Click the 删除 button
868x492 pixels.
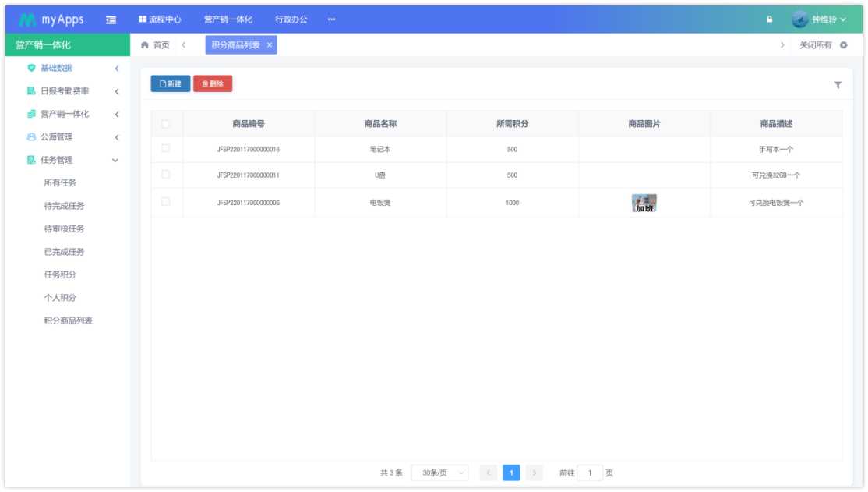pyautogui.click(x=211, y=82)
